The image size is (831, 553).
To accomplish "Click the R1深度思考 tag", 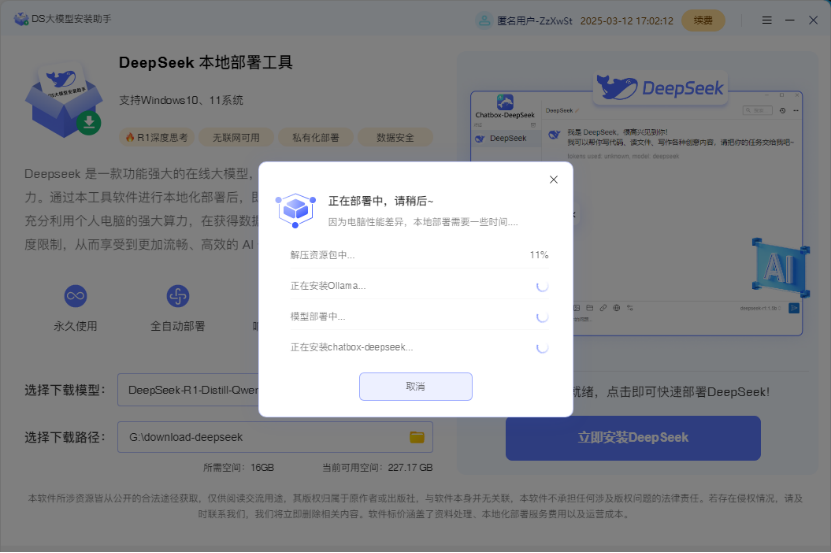I will click(157, 138).
